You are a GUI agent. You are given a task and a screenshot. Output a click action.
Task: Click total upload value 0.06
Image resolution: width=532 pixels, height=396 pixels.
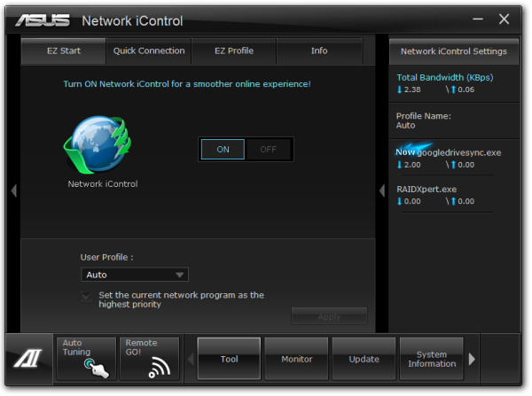pyautogui.click(x=465, y=89)
